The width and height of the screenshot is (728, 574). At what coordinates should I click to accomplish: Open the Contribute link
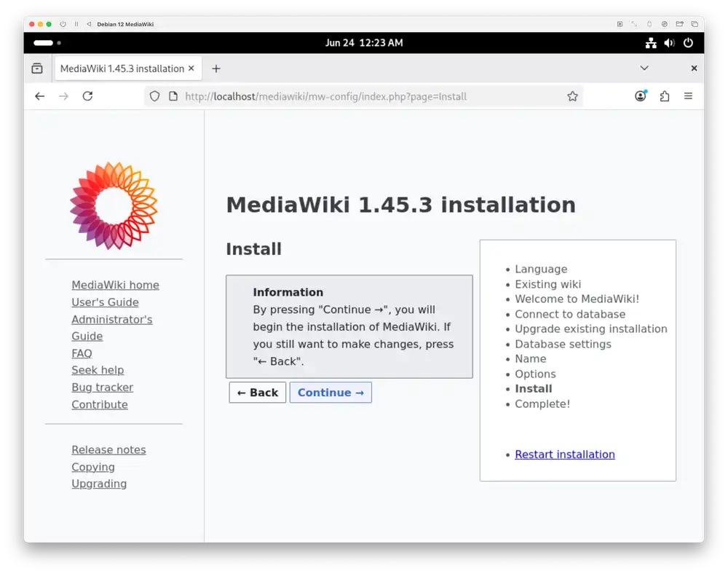click(x=99, y=404)
